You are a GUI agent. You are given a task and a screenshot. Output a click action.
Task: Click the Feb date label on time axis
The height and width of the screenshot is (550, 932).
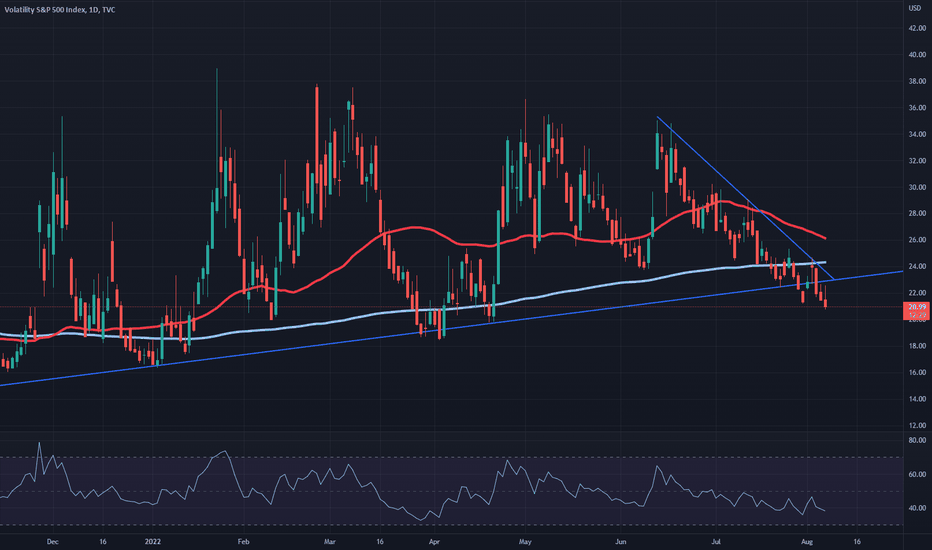click(x=243, y=542)
